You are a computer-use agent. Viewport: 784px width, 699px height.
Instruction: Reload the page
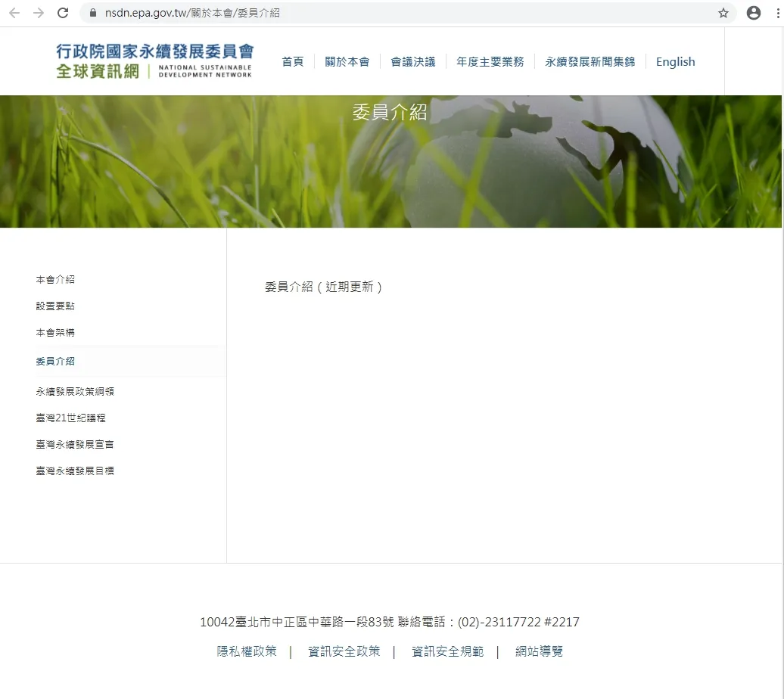63,13
